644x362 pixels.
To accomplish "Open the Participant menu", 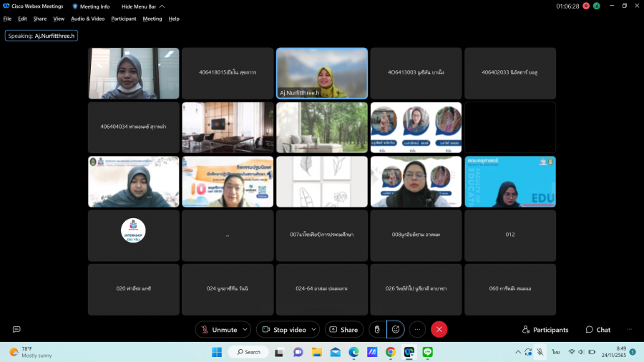I will 124,19.
